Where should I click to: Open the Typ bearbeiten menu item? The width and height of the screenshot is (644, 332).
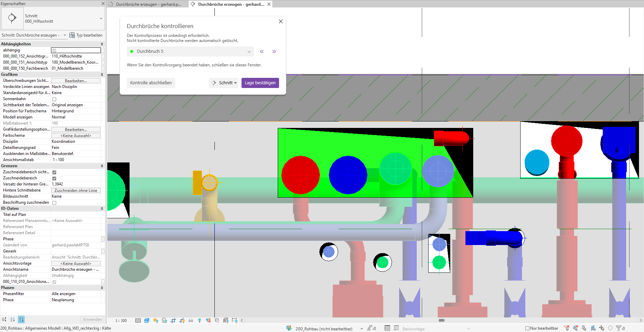[86, 35]
